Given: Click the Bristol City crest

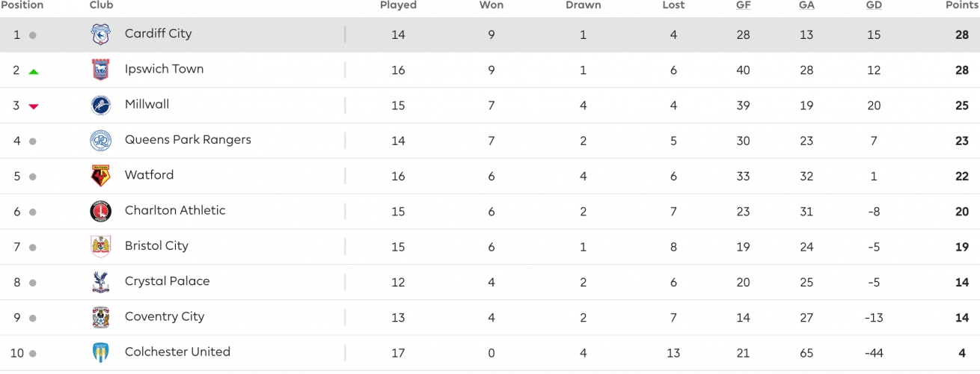Looking at the screenshot, I should click(100, 246).
